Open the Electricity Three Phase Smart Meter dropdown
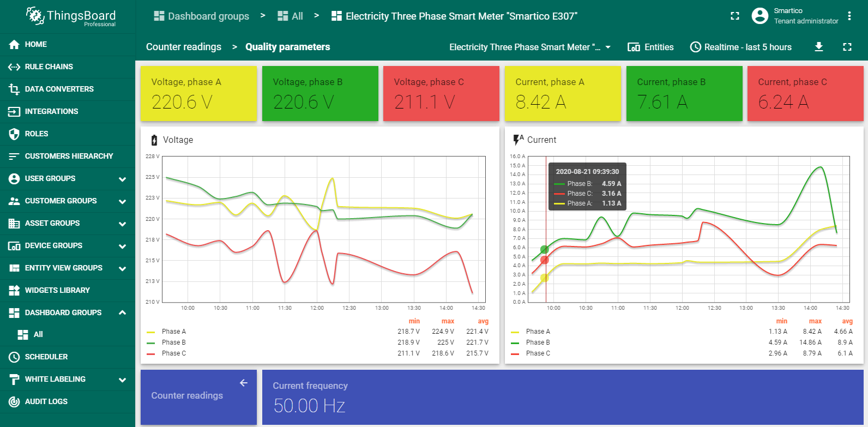This screenshot has width=868, height=427. coord(529,47)
